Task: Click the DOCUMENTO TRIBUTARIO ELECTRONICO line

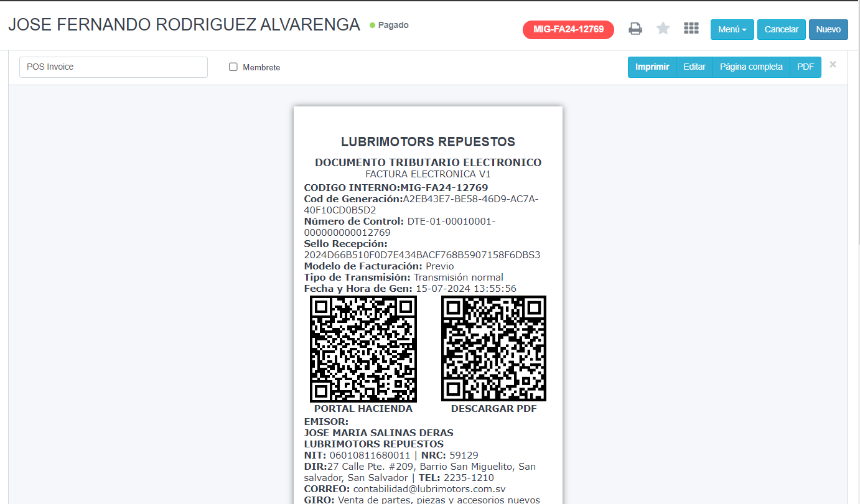Action: [x=428, y=162]
